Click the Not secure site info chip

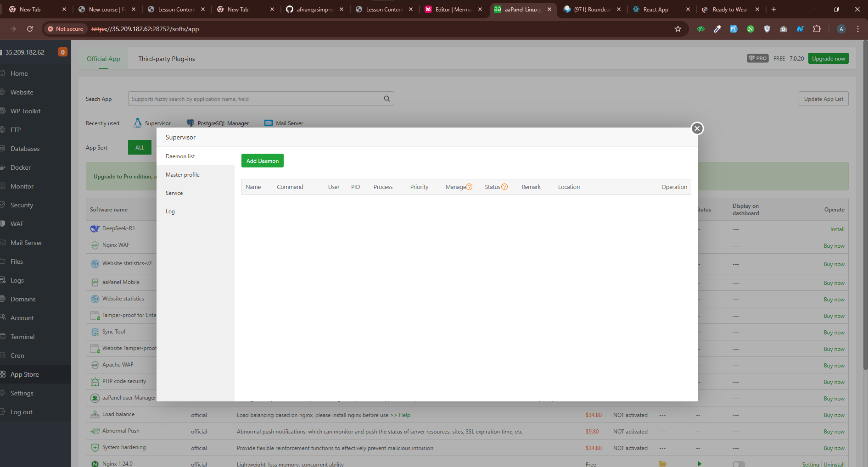coord(66,29)
